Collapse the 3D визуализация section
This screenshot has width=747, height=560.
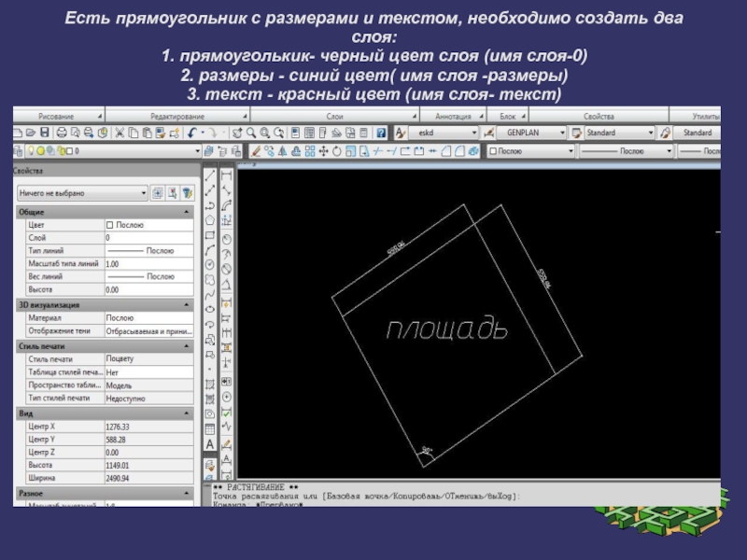[186, 305]
